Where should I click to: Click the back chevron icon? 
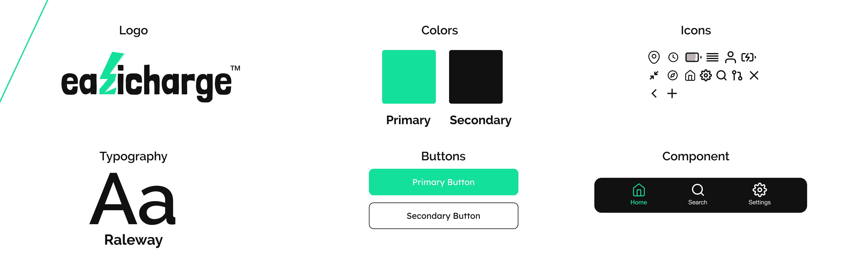(654, 93)
